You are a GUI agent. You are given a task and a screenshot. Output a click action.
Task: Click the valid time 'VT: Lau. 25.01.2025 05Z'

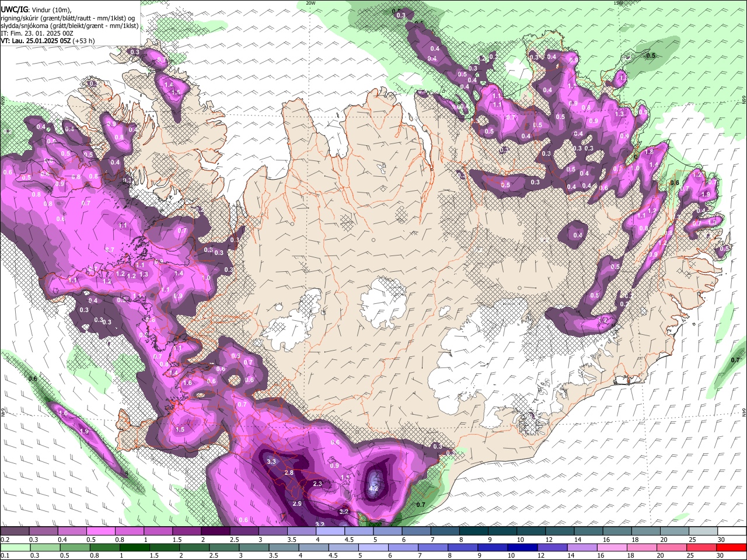(36, 41)
